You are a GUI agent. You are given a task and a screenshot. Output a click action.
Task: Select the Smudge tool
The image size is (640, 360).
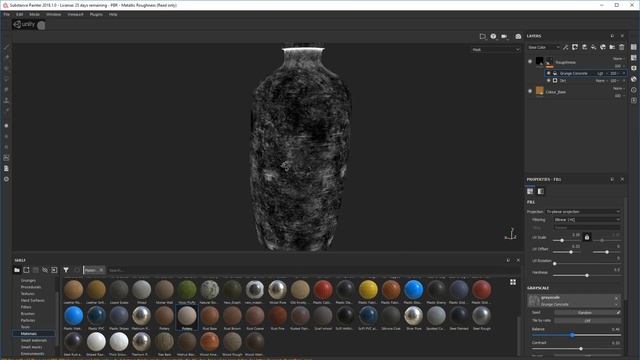6,89
